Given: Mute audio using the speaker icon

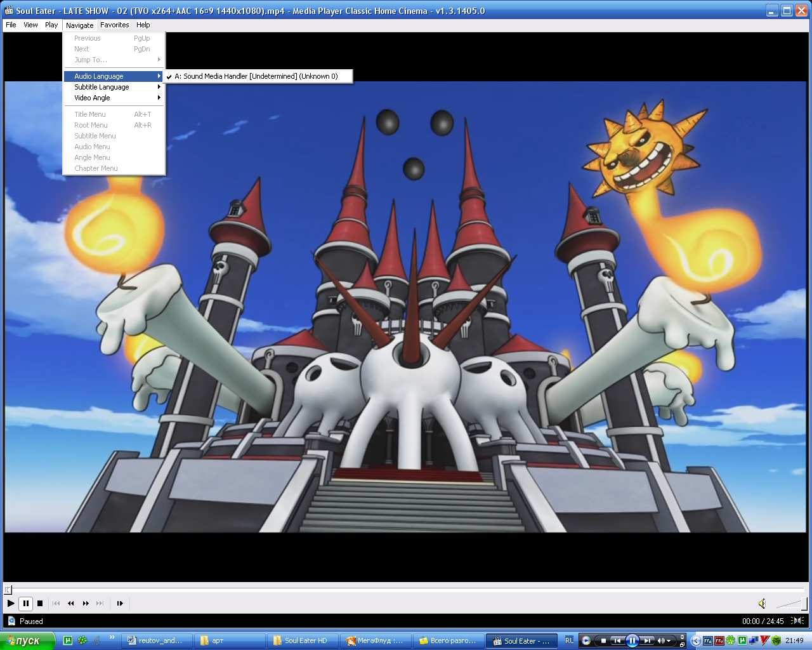Looking at the screenshot, I should 762,603.
